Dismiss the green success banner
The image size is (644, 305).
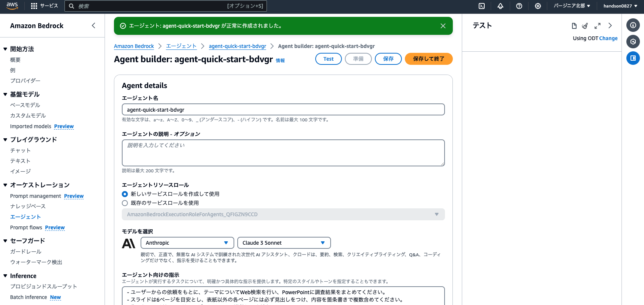pos(443,26)
